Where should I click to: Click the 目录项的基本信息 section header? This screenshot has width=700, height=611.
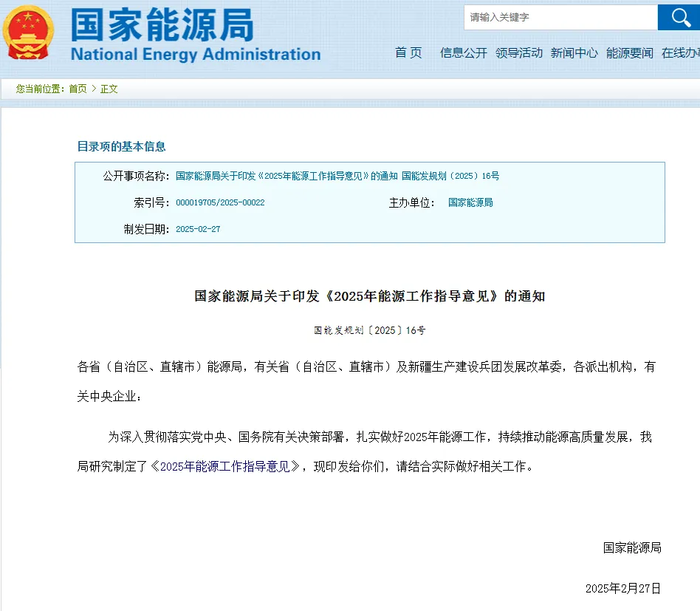coord(122,146)
